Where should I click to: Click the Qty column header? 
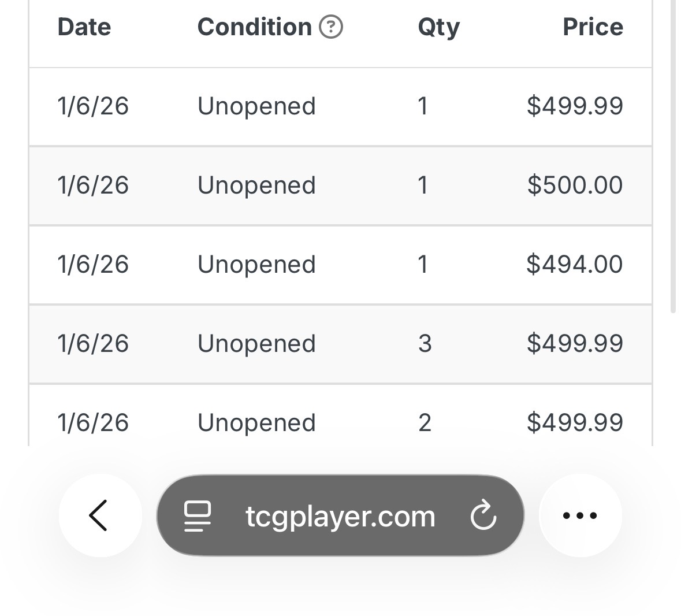pyautogui.click(x=438, y=27)
